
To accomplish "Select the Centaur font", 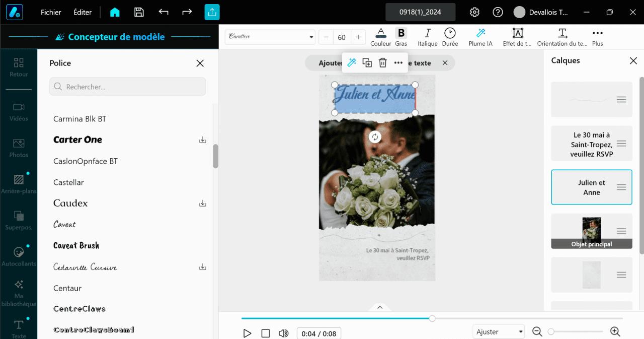I will (x=67, y=288).
